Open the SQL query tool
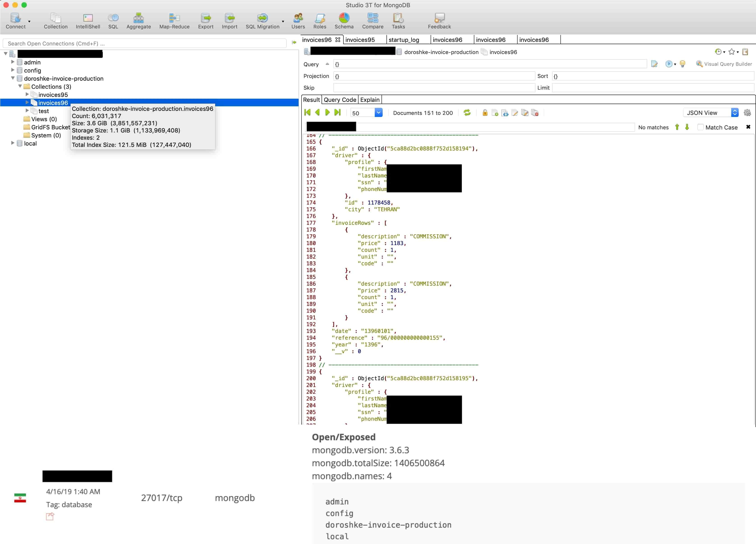Screen dimensions: 756x544 [x=113, y=21]
